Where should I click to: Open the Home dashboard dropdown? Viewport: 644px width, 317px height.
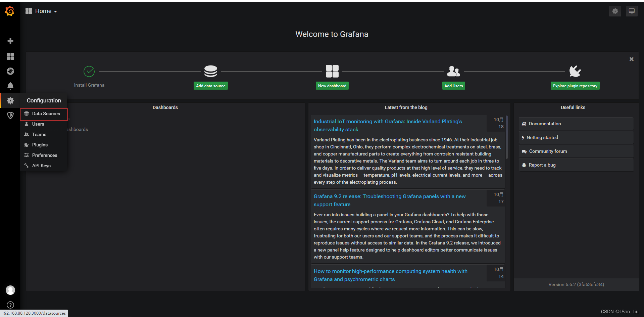point(41,11)
